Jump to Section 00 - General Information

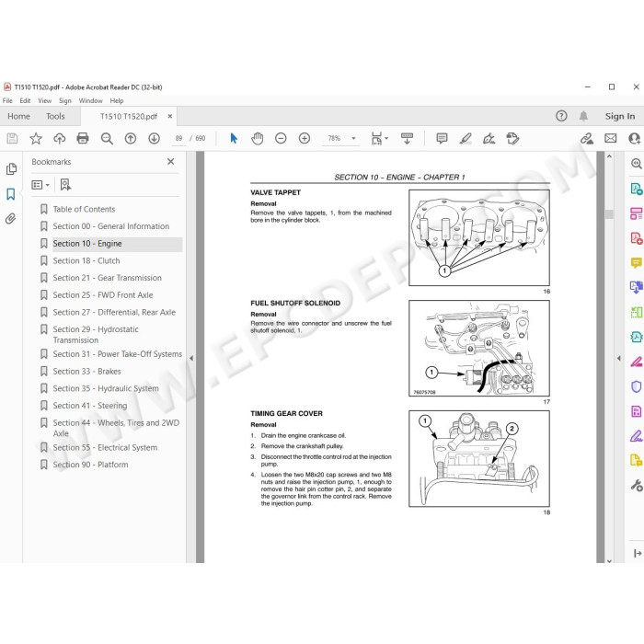(x=111, y=226)
